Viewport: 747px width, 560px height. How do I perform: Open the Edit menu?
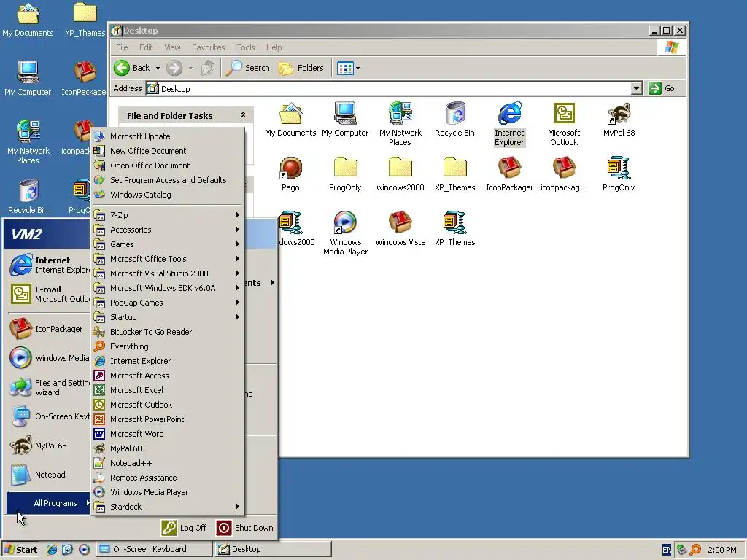(x=146, y=47)
